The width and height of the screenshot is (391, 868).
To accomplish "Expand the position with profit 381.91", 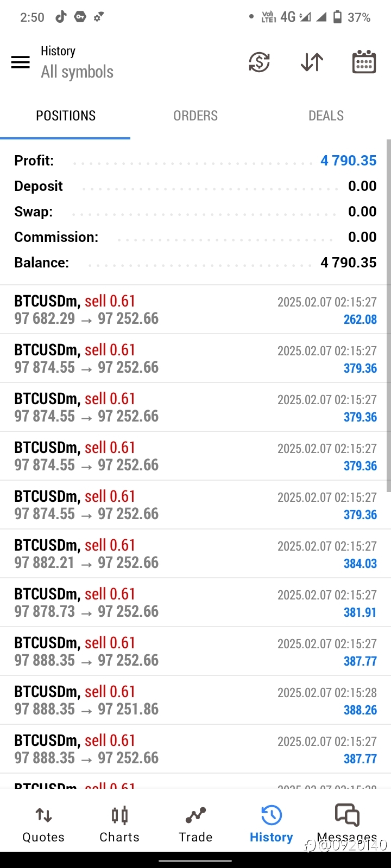I will (195, 603).
